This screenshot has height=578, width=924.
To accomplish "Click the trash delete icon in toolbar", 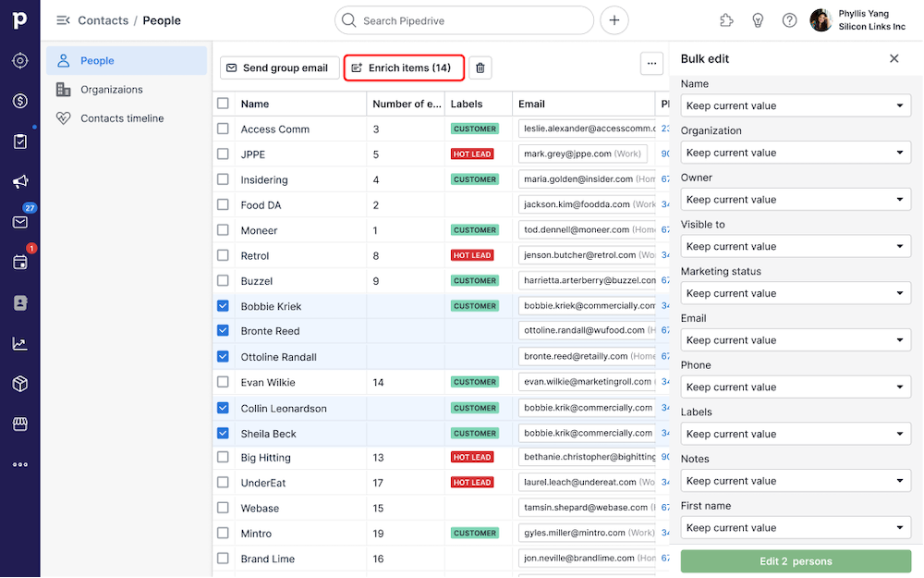I will (479, 68).
